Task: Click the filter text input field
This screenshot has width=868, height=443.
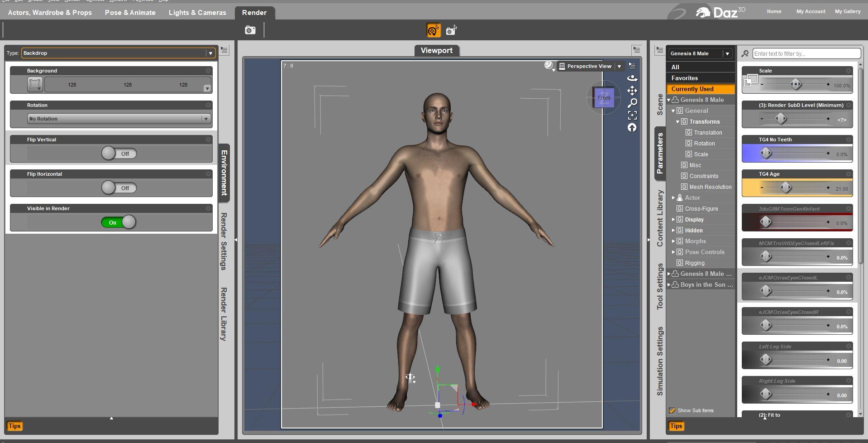Action: point(806,54)
